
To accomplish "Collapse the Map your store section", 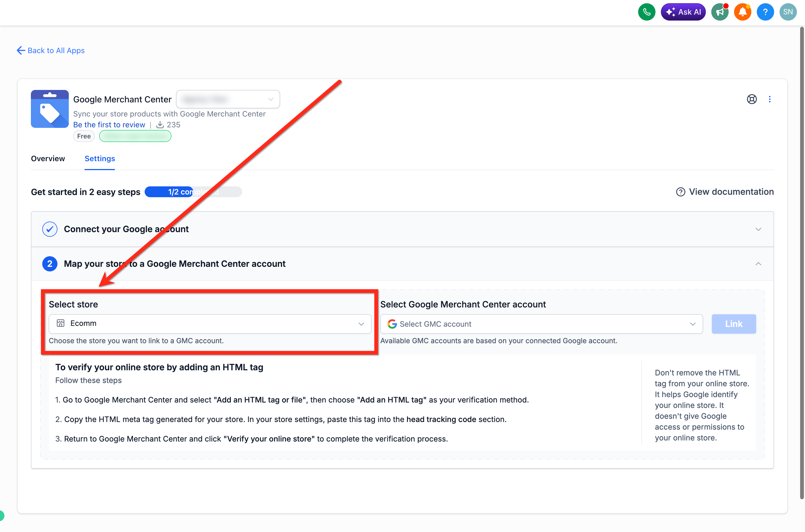I will [x=758, y=264].
